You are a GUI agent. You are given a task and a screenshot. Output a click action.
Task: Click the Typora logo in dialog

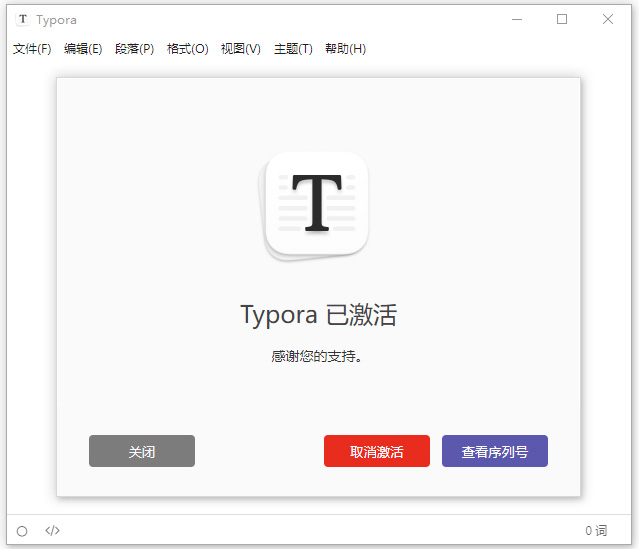tap(314, 206)
